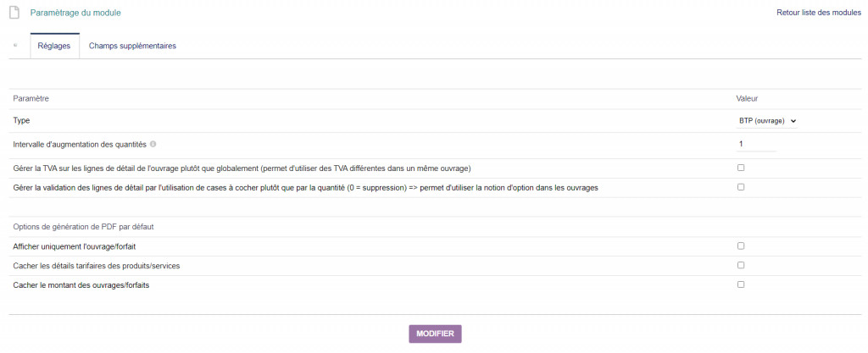
Task: Click the info icon next to Intervalle d'augmentation
Action: tap(153, 144)
